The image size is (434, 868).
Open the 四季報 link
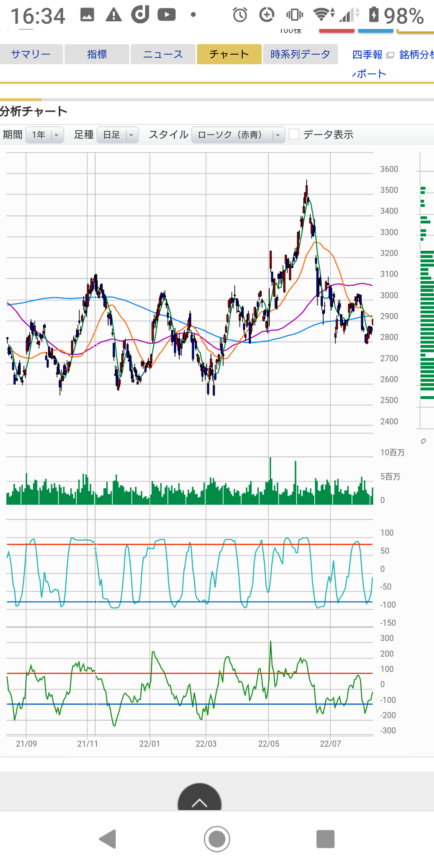(x=367, y=55)
